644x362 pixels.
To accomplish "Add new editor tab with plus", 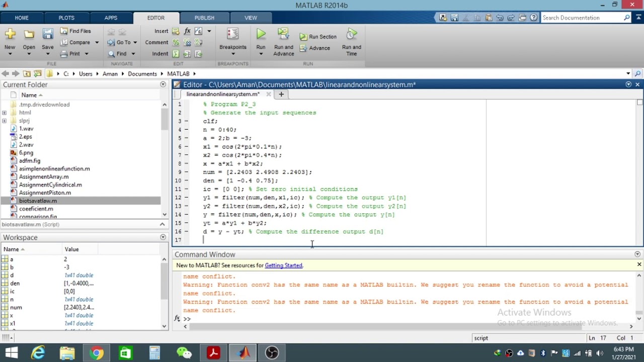I will tap(281, 94).
